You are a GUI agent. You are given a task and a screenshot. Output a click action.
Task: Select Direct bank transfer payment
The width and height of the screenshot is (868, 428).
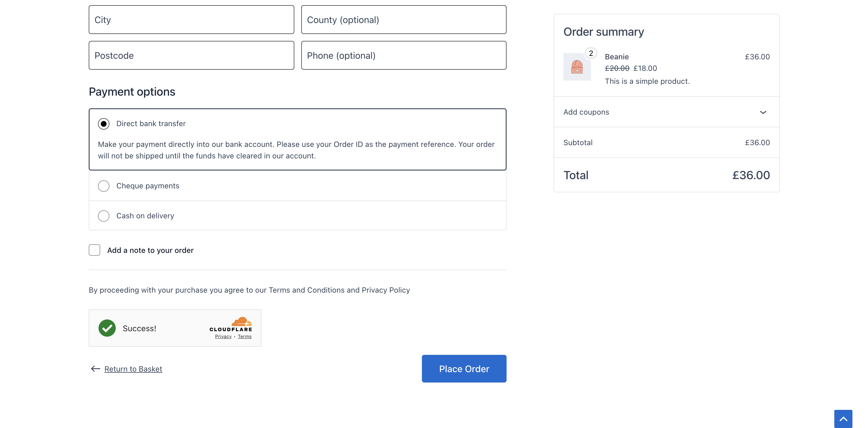(x=103, y=124)
